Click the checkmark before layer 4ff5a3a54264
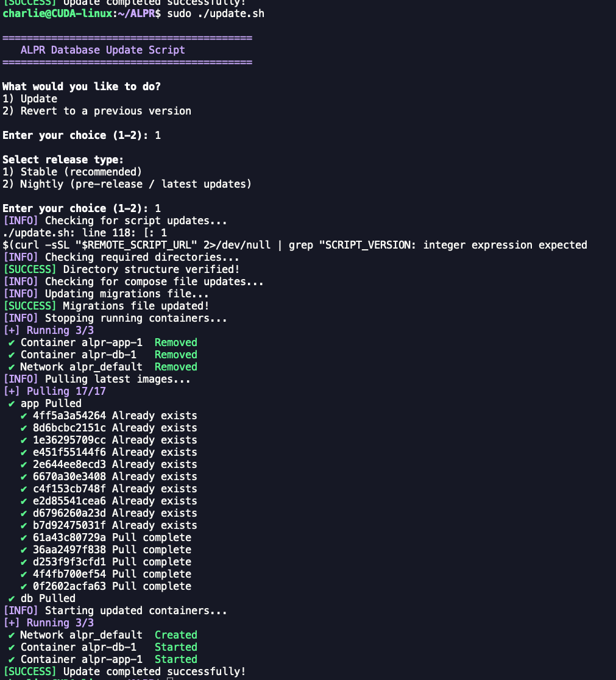616x680 pixels. click(24, 416)
